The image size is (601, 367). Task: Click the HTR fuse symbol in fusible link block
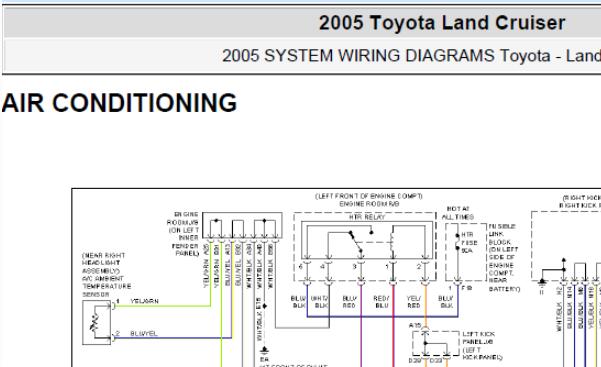click(x=457, y=242)
